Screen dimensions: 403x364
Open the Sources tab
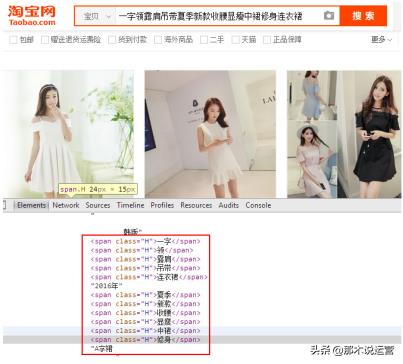pyautogui.click(x=98, y=205)
